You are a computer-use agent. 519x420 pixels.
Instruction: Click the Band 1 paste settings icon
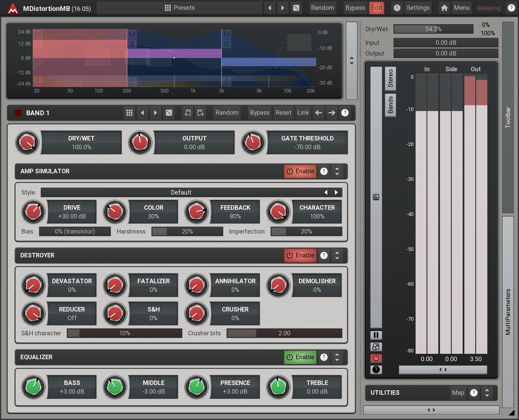200,113
